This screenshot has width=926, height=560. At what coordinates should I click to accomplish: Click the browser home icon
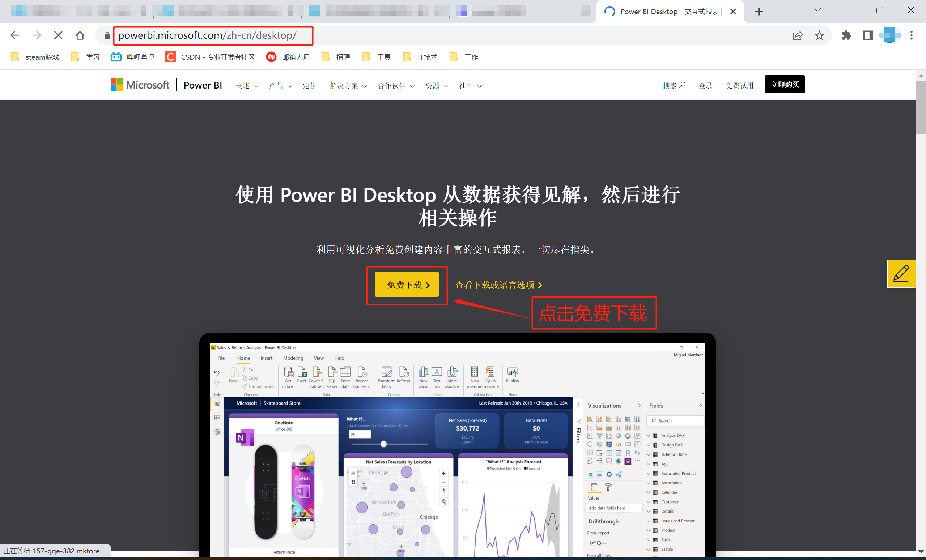coord(80,35)
